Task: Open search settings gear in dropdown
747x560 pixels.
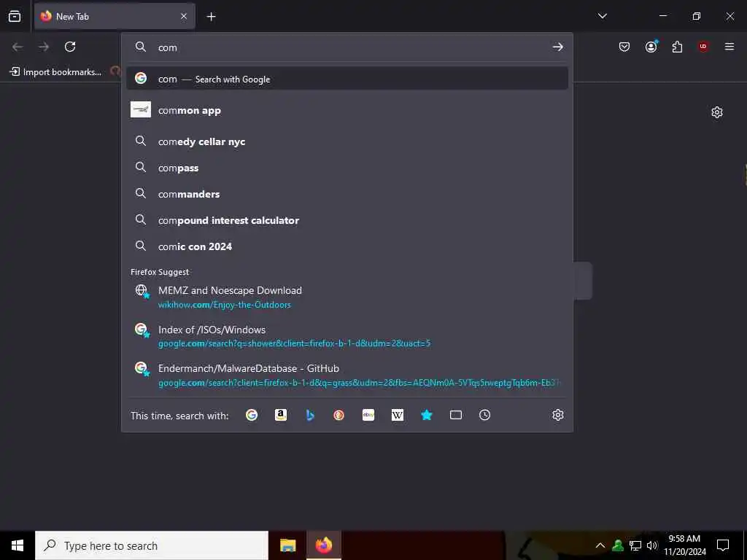Action: coord(558,415)
